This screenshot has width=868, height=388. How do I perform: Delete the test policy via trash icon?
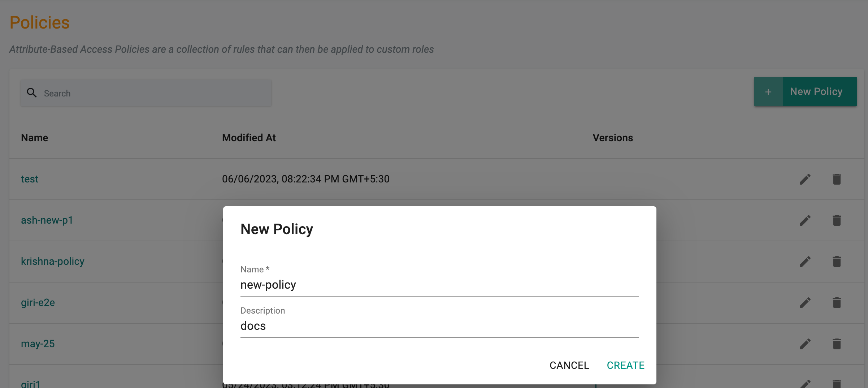(837, 179)
